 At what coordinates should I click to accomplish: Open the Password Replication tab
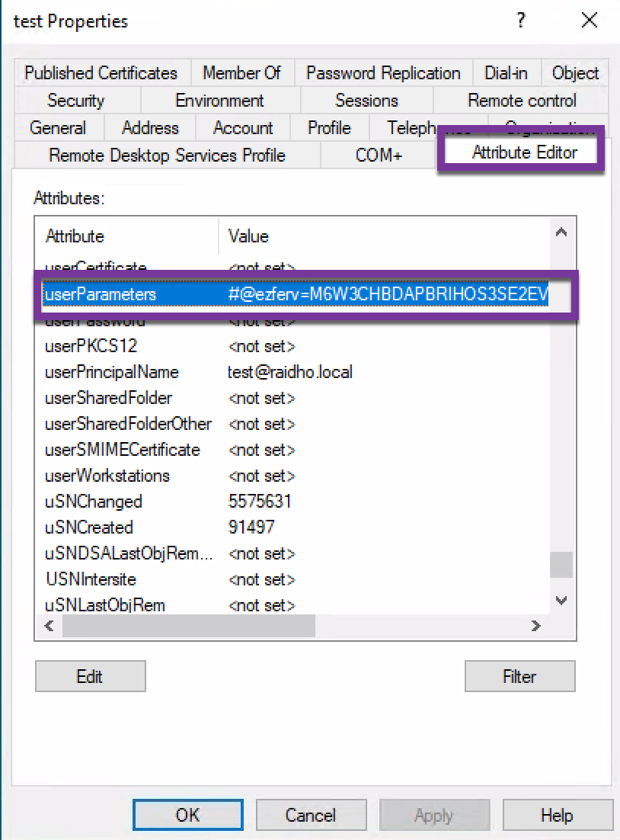383,72
